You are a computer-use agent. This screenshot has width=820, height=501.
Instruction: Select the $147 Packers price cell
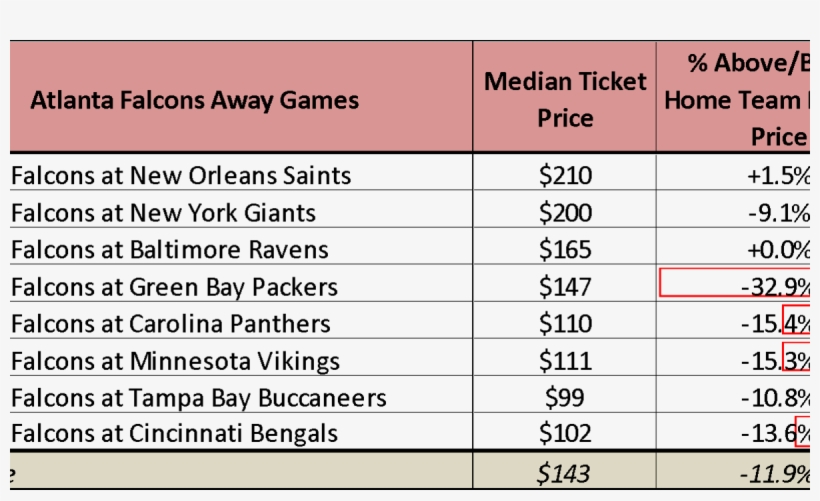tap(565, 287)
